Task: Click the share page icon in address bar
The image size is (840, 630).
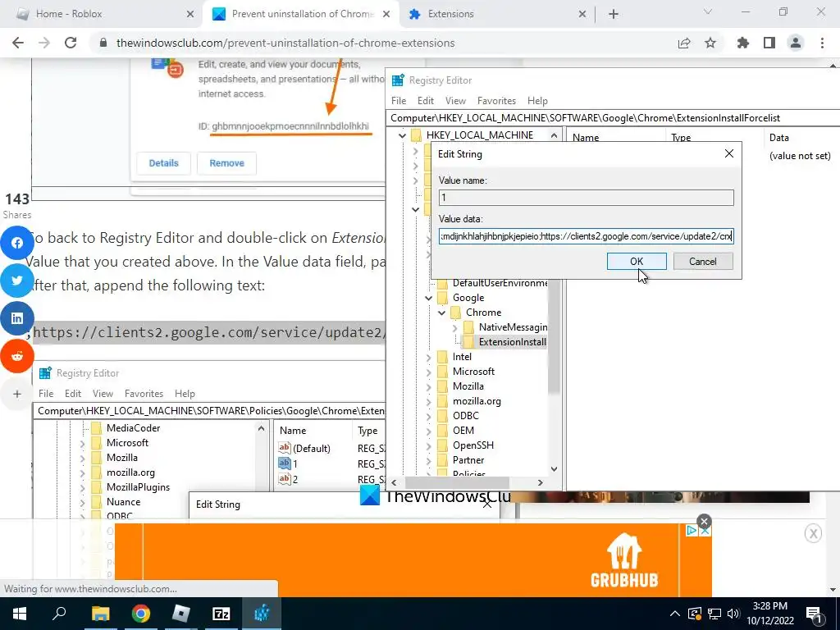Action: [x=684, y=43]
